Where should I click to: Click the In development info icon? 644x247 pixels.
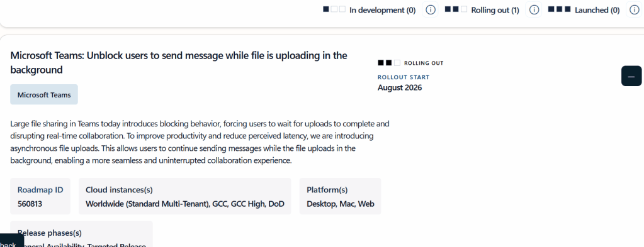tap(430, 10)
